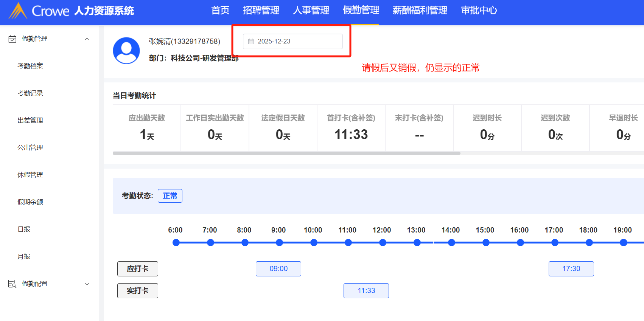Click the 9:00 timeline dot
644x321 pixels.
(279, 243)
